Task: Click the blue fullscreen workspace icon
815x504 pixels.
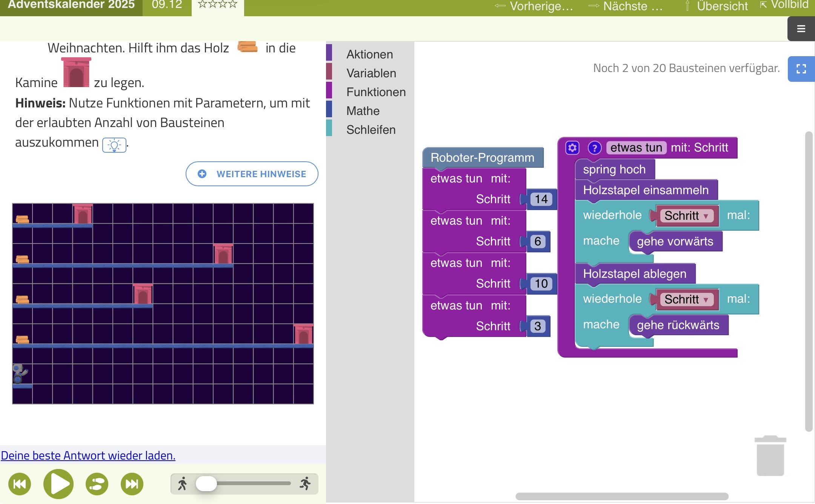Action: tap(801, 69)
